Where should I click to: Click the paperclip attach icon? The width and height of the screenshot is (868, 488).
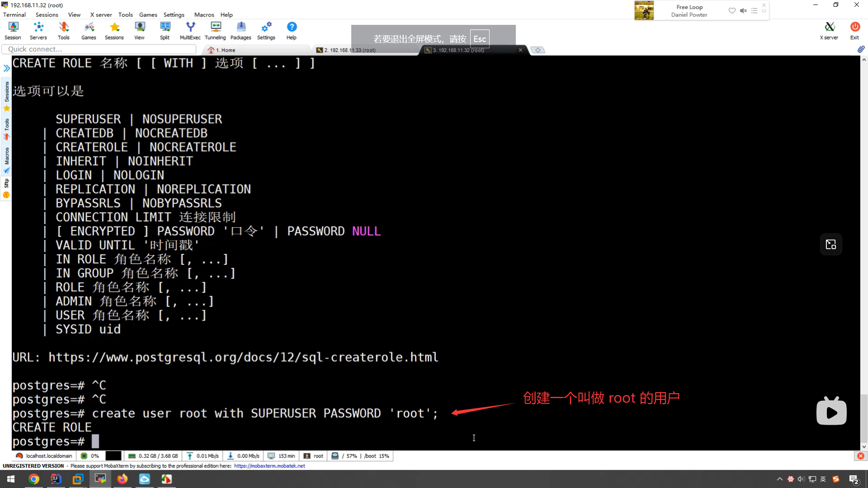pos(860,49)
